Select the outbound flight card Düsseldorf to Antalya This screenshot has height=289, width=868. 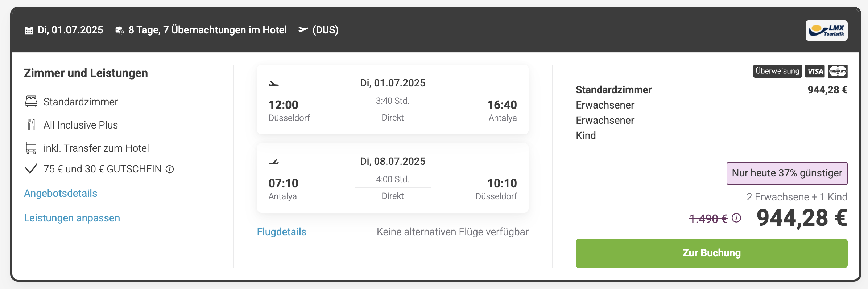393,99
